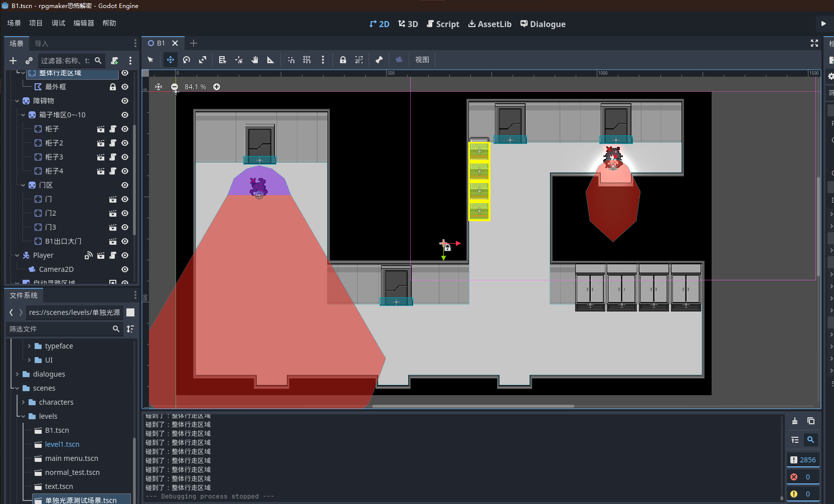Toggle the camera preview override icon
834x504 pixels.
tap(399, 60)
